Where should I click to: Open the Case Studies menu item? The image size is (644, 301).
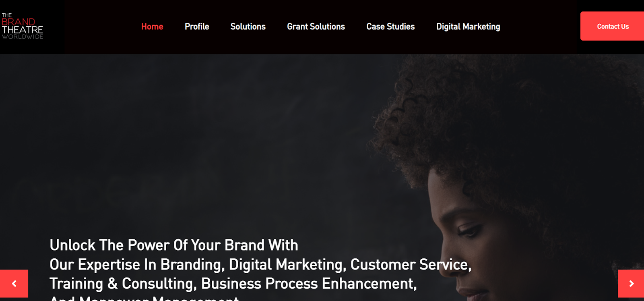(390, 27)
